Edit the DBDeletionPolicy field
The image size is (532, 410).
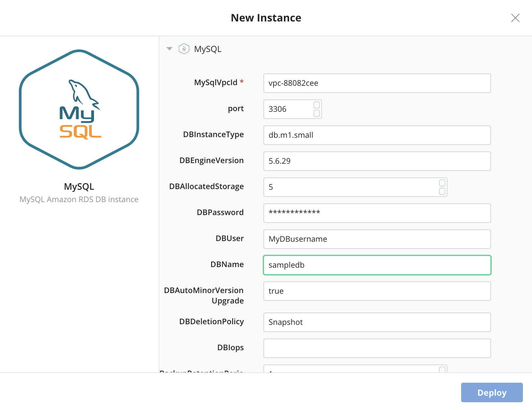tap(377, 322)
